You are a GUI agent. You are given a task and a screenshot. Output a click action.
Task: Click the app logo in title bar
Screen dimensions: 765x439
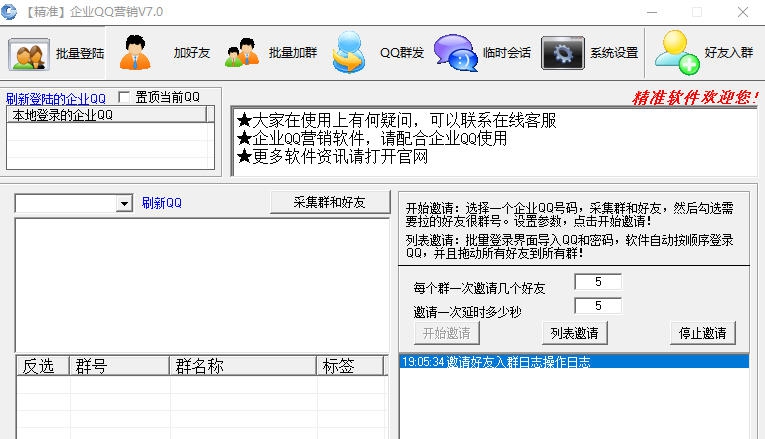tap(9, 11)
